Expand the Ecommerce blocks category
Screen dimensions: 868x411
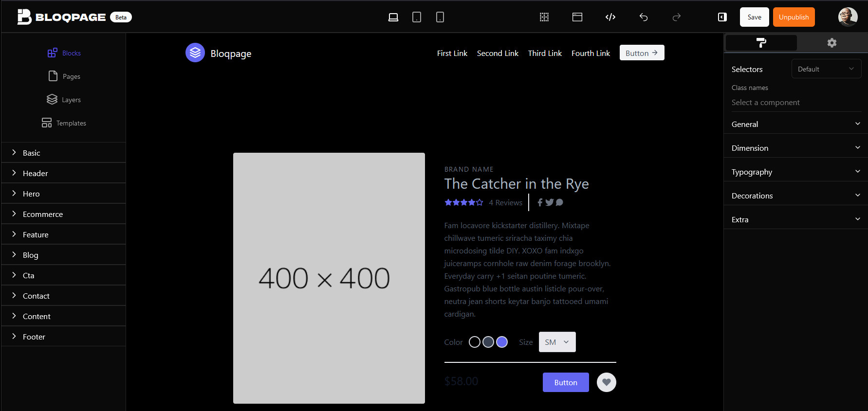click(64, 214)
